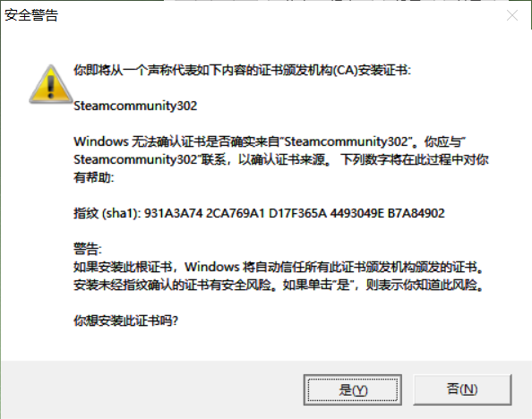The height and width of the screenshot is (419, 532).
Task: Click the 指纹 (sha1) label
Action: click(107, 213)
